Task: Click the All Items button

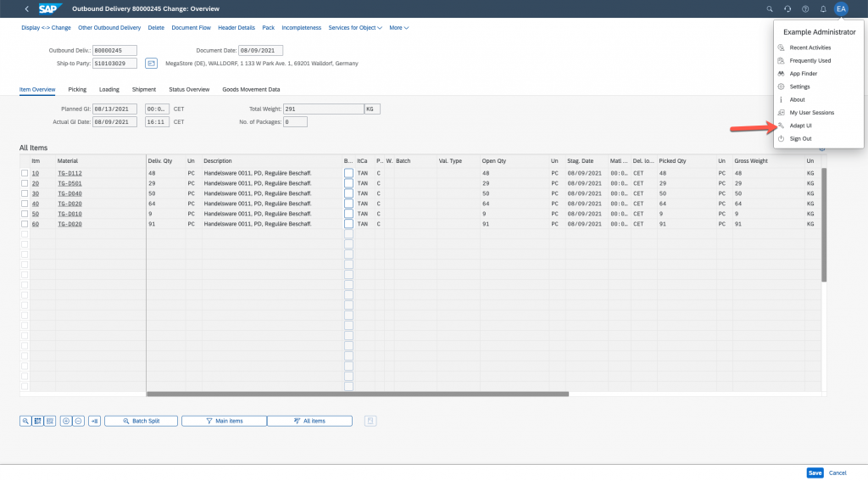Action: [x=309, y=421]
